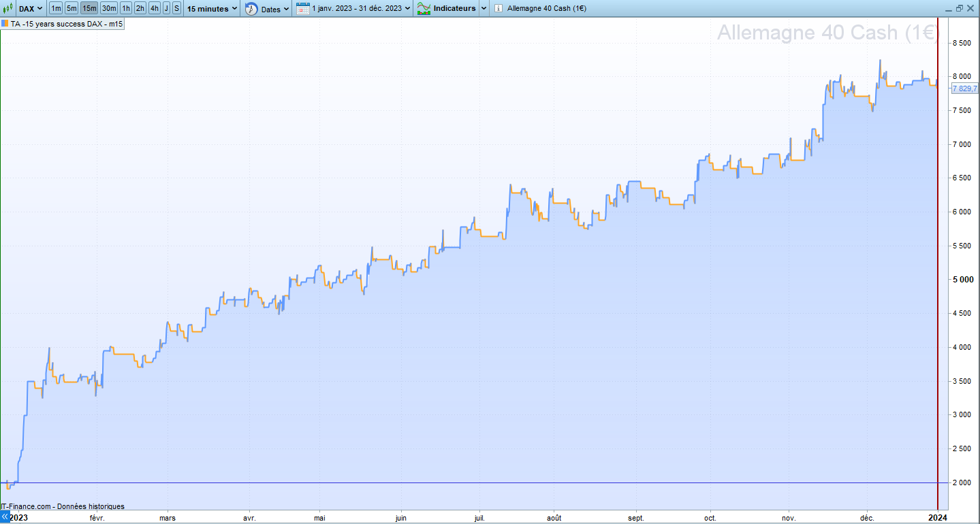
Task: Click the clock Dates icon
Action: pyautogui.click(x=251, y=9)
